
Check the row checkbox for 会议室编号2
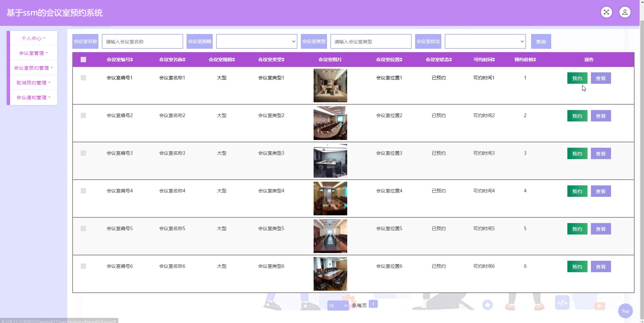click(x=83, y=115)
